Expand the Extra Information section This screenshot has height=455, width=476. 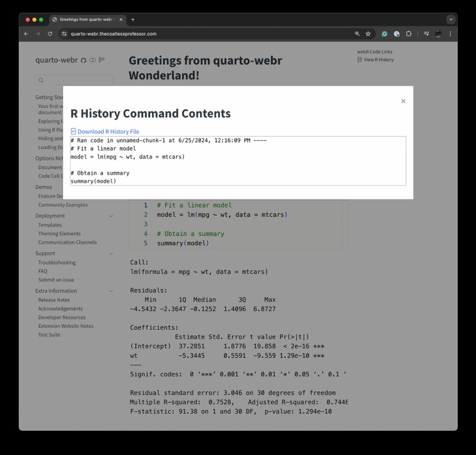[x=111, y=291]
